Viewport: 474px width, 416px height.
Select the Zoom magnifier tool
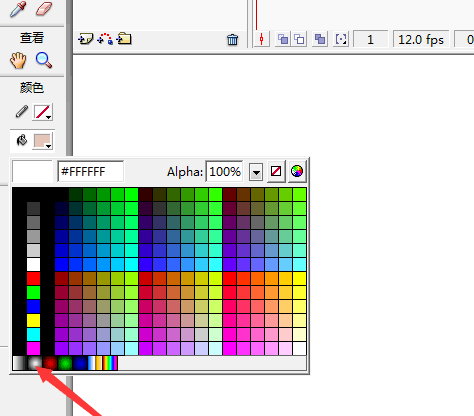tap(44, 60)
